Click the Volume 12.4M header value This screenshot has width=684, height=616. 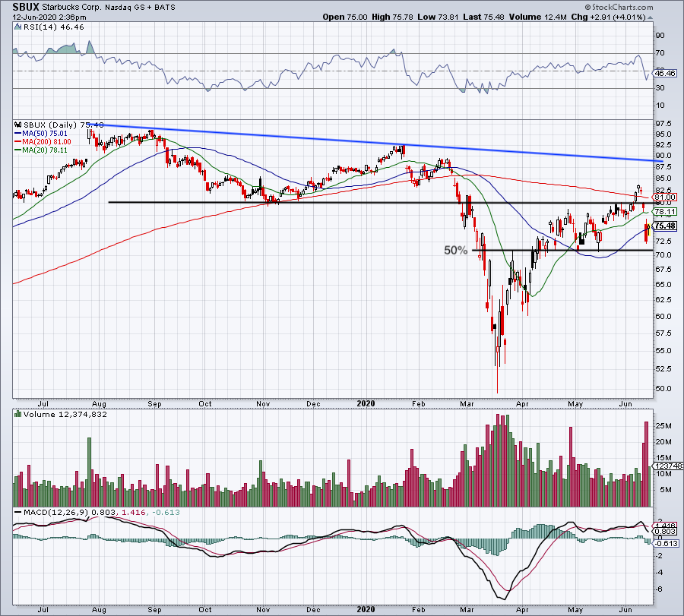pos(537,17)
